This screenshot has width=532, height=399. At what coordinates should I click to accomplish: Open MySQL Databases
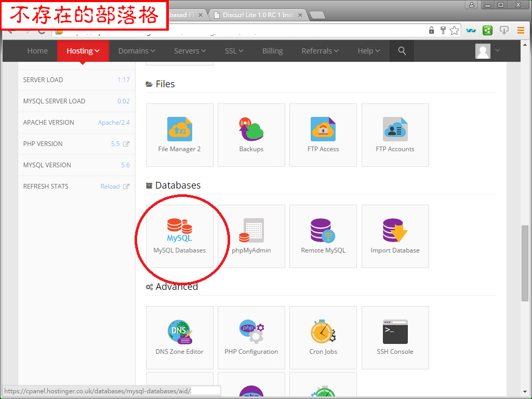tap(179, 236)
